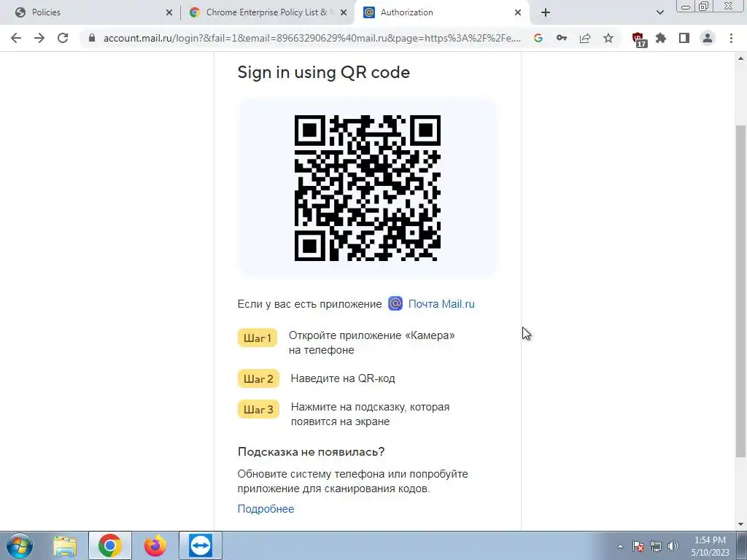Open saved passwords via the key icon
Screen dimensions: 747x560
coord(562,38)
